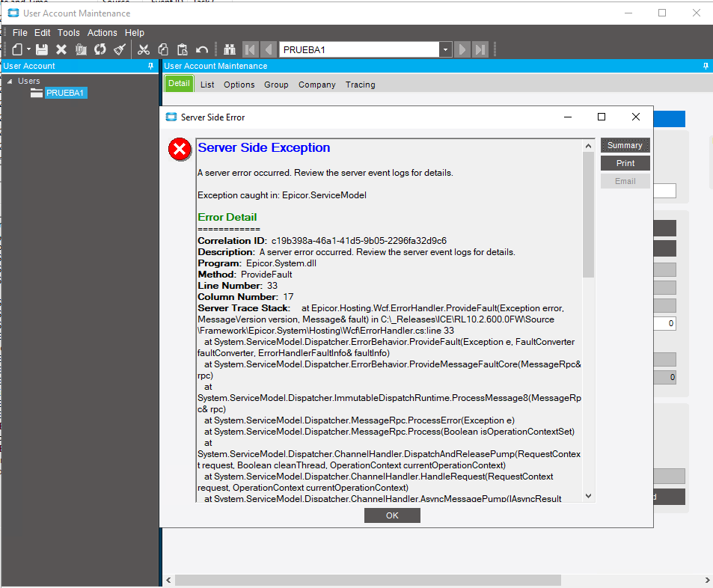Switch to the Options tab

(239, 85)
